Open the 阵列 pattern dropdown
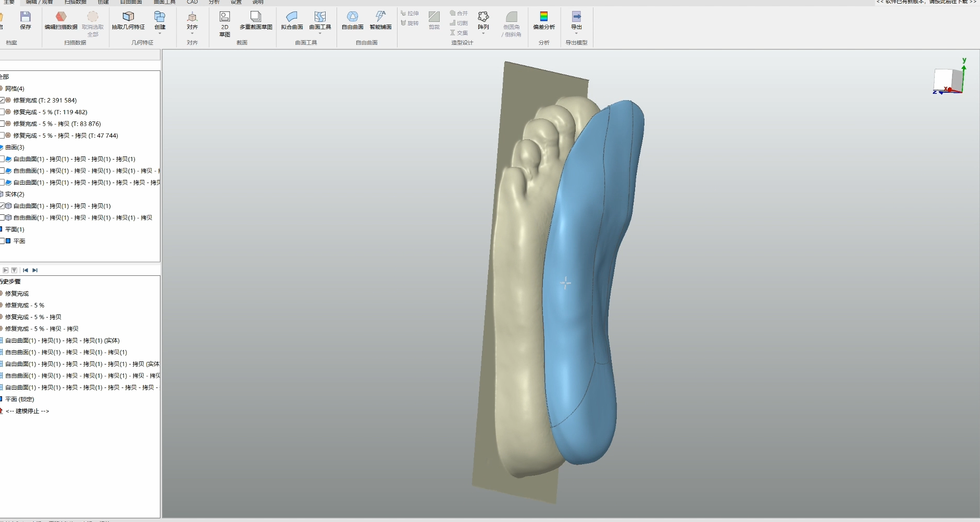Screen dimensions: 980x522 coord(483,33)
